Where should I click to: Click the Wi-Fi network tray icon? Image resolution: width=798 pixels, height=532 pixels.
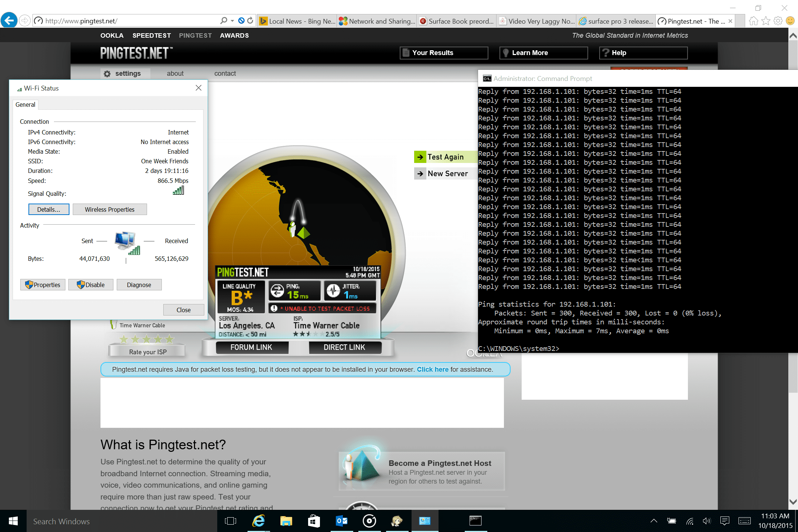pos(689,521)
